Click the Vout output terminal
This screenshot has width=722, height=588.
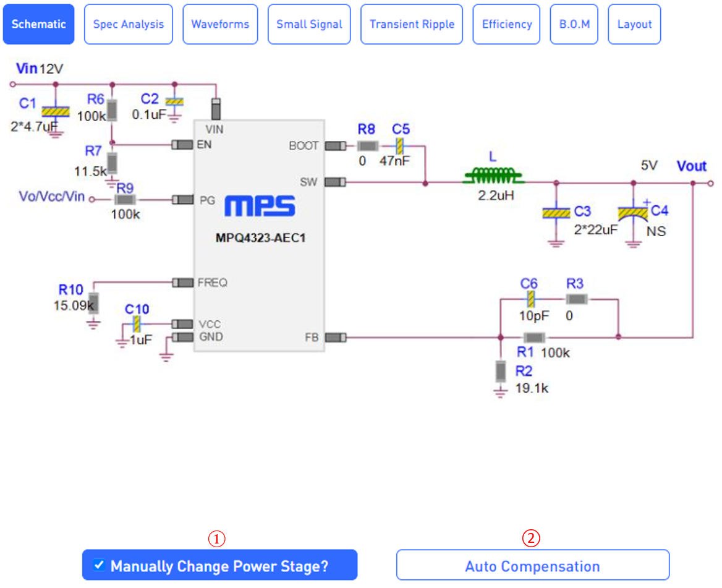click(712, 183)
